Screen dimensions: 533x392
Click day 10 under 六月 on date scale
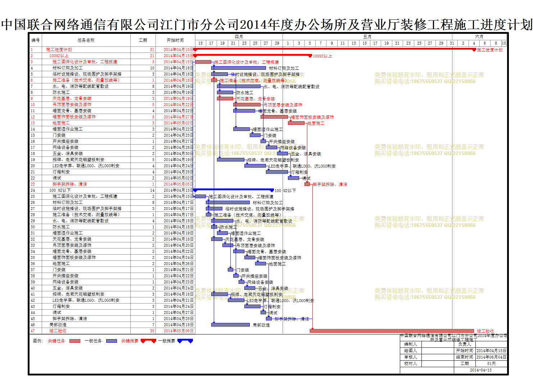[x=504, y=43]
